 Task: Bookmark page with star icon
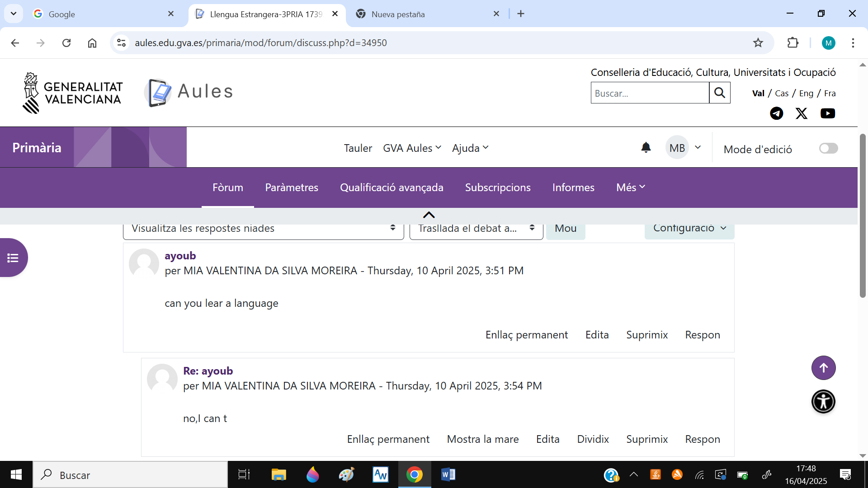pos(758,43)
